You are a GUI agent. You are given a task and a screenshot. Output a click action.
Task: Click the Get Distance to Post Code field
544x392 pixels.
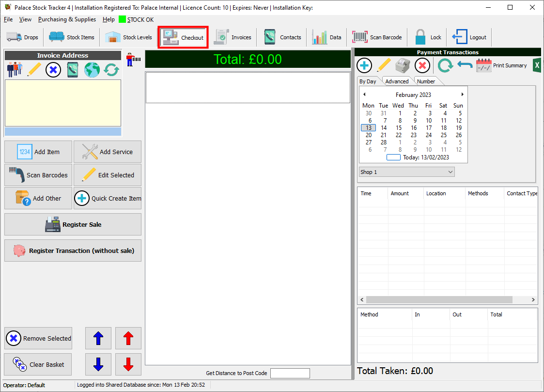pos(290,373)
